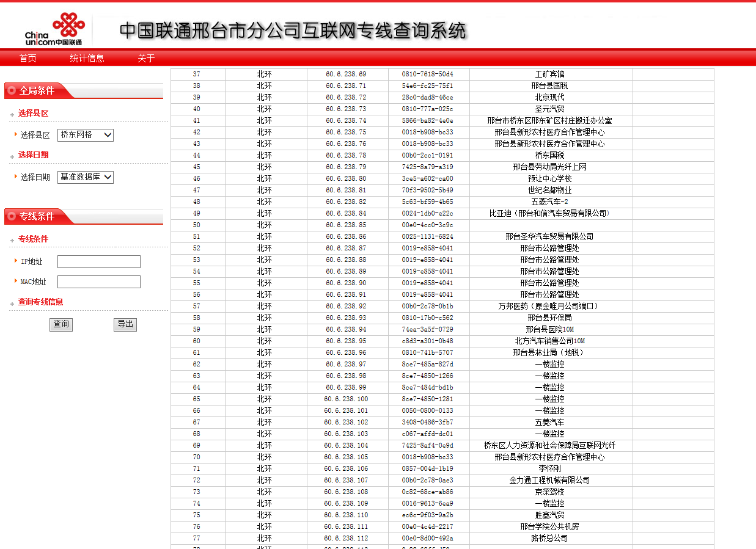Image resolution: width=756 pixels, height=549 pixels.
Task: Select the cell 邢台圣华汽车贸易有限公司
Action: pos(551,236)
